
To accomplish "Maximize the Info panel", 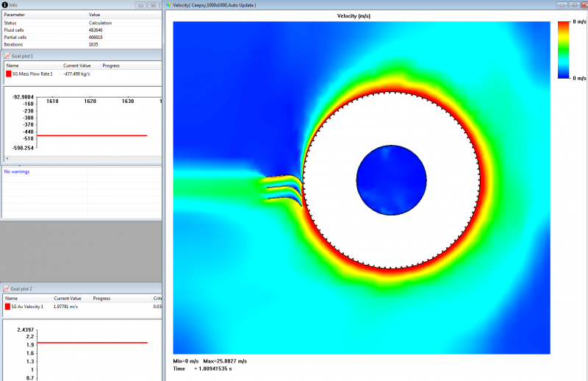I will (154, 5).
